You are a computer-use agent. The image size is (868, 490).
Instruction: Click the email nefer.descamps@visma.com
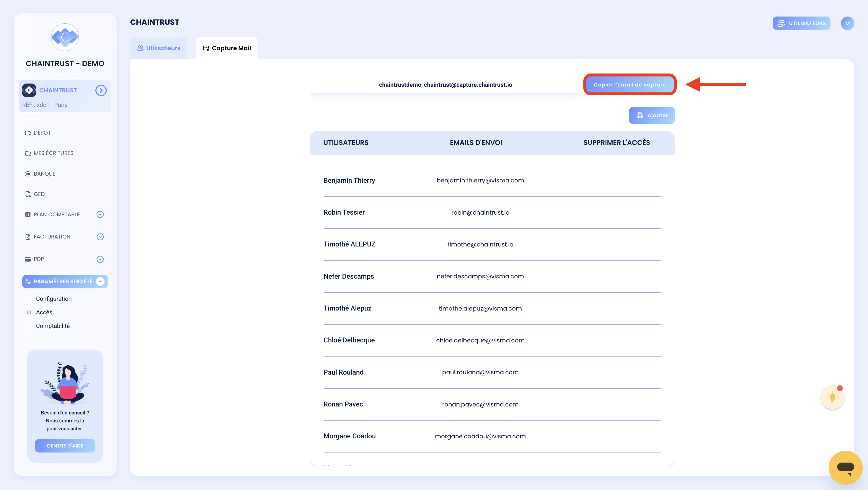[x=480, y=276]
